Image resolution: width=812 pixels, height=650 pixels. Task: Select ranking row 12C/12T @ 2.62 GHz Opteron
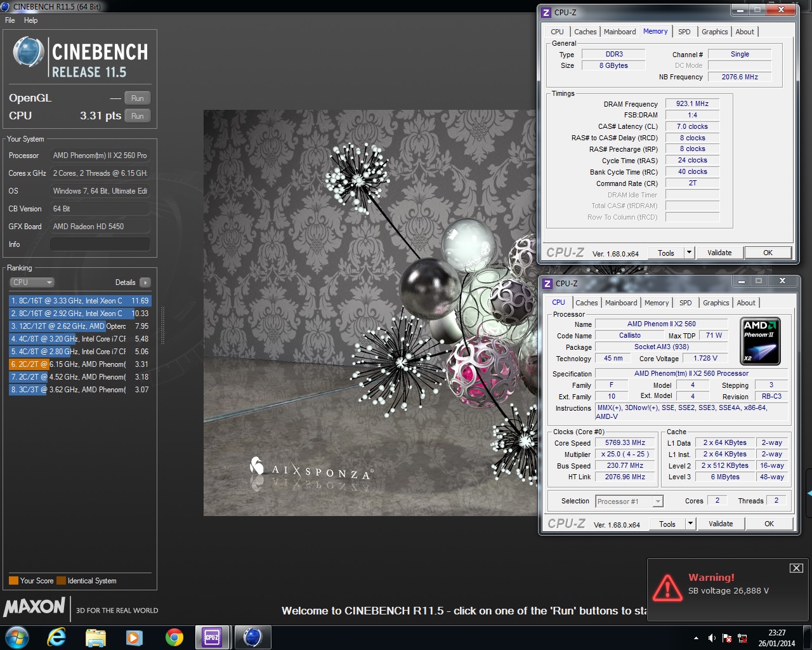80,326
